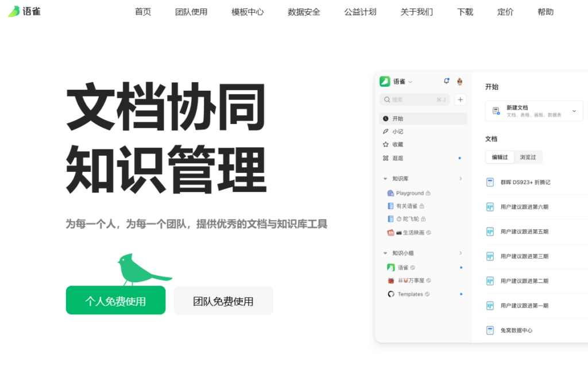This screenshot has height=377, width=588.
Task: Open 模板中心 in the navigation menu
Action: pyautogui.click(x=247, y=11)
